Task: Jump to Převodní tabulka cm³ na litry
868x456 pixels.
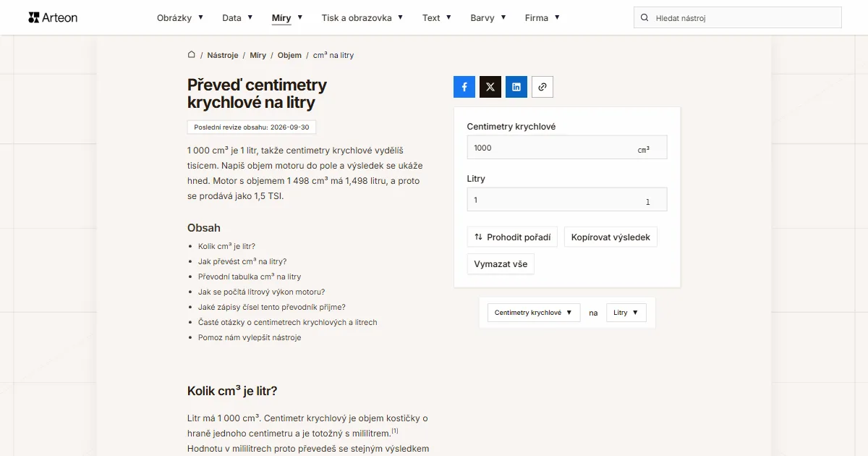Action: coord(250,276)
